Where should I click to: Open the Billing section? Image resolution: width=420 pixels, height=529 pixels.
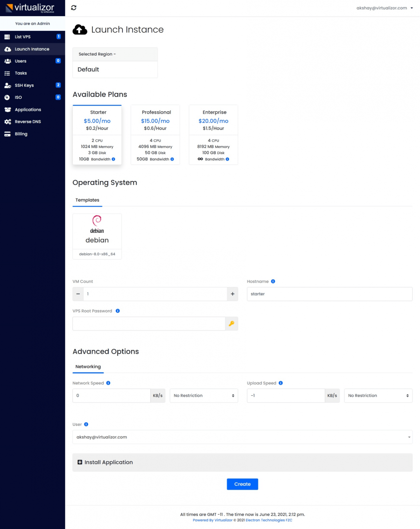click(21, 134)
